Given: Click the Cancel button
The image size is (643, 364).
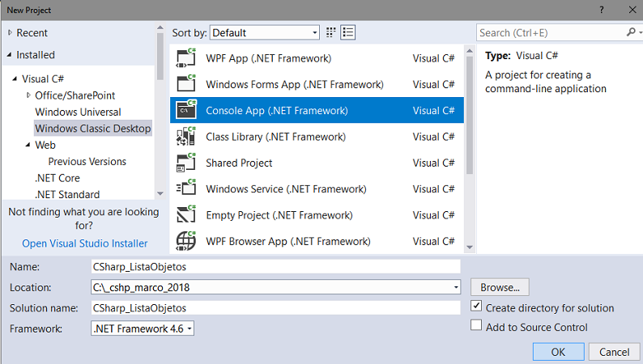Looking at the screenshot, I should [x=614, y=352].
